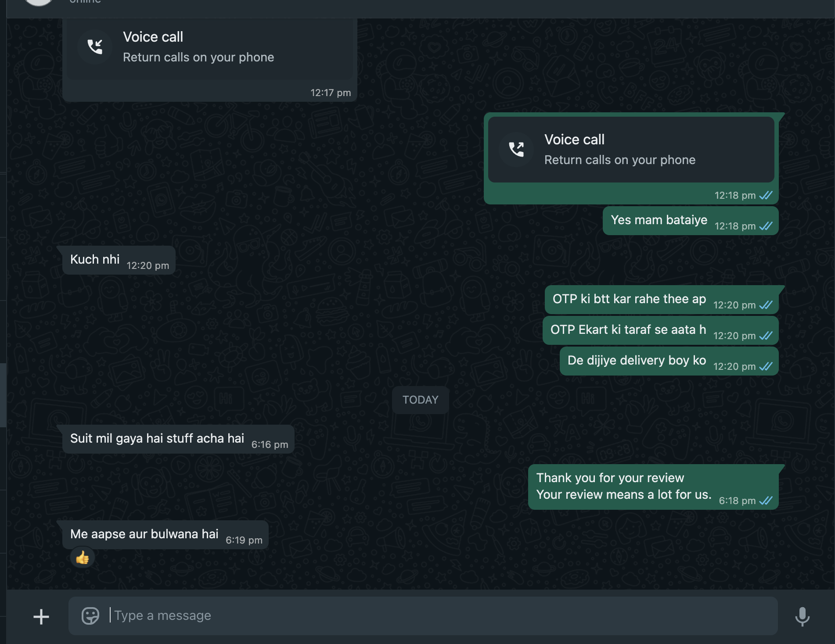Click the incoming voice call icon

[95, 47]
